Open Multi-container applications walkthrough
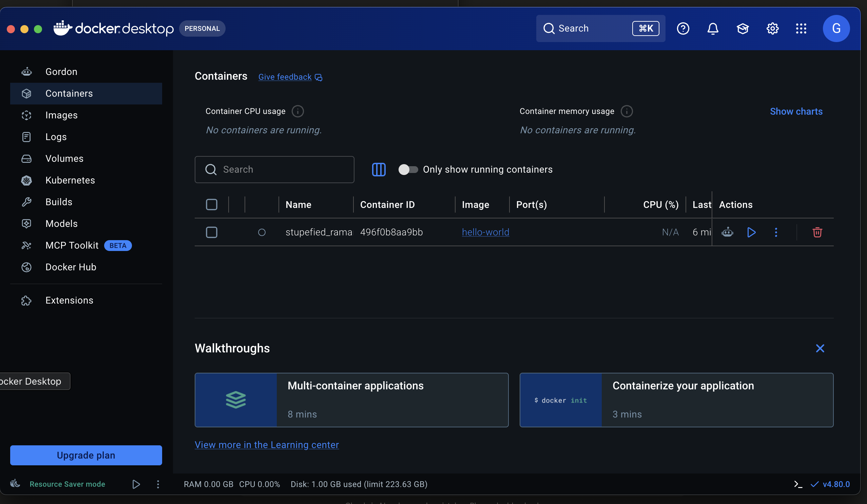This screenshot has height=504, width=867. 352,400
